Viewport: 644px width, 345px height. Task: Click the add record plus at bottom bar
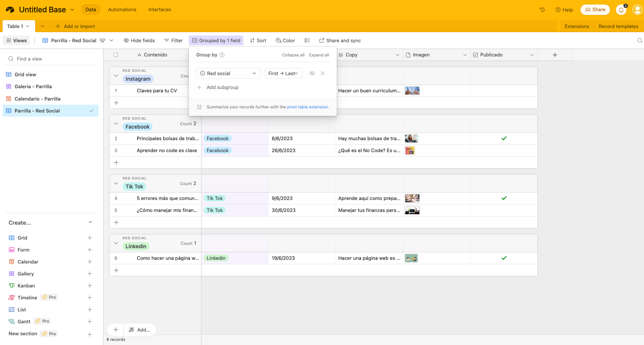pos(116,330)
